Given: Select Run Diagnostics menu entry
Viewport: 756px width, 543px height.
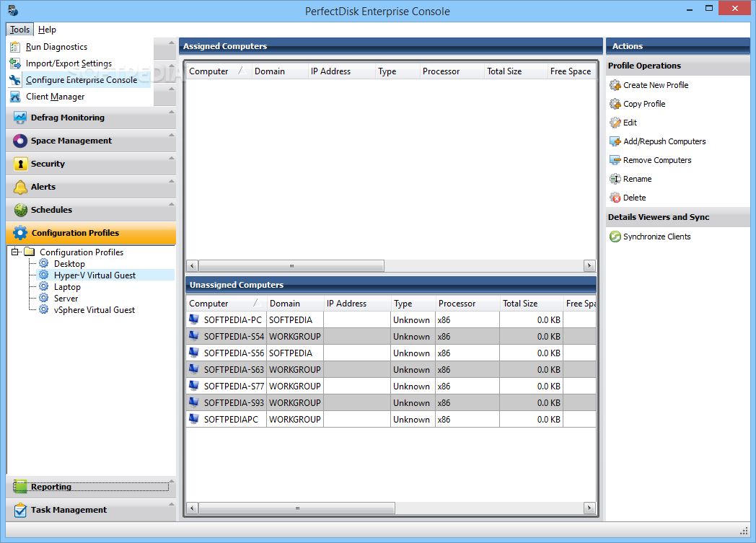Looking at the screenshot, I should coord(79,47).
